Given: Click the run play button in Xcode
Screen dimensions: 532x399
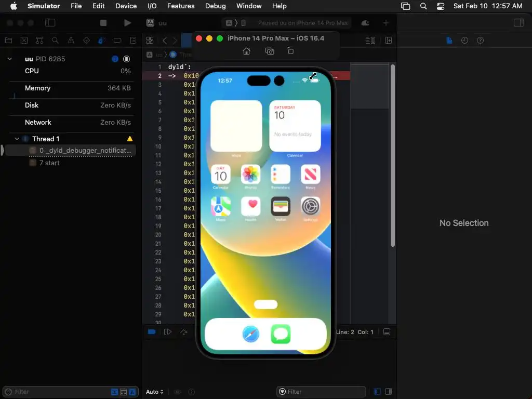Looking at the screenshot, I should click(128, 23).
